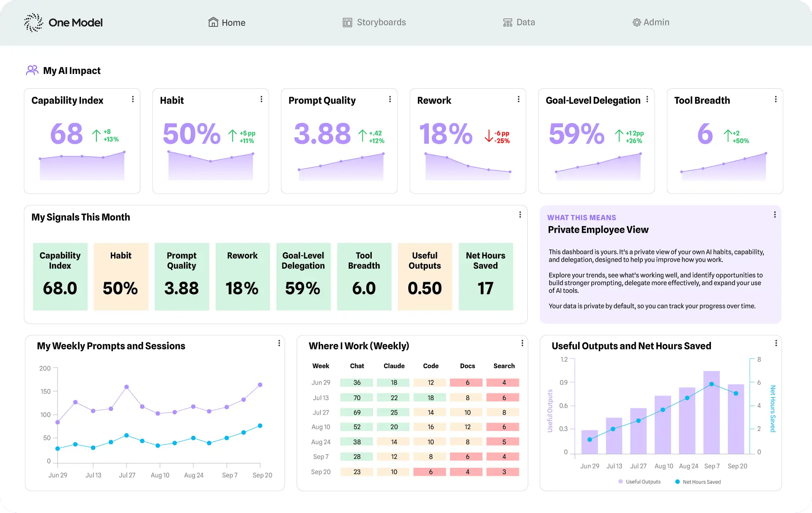Click the Capability Index green up arrow
This screenshot has width=812, height=513.
96,135
